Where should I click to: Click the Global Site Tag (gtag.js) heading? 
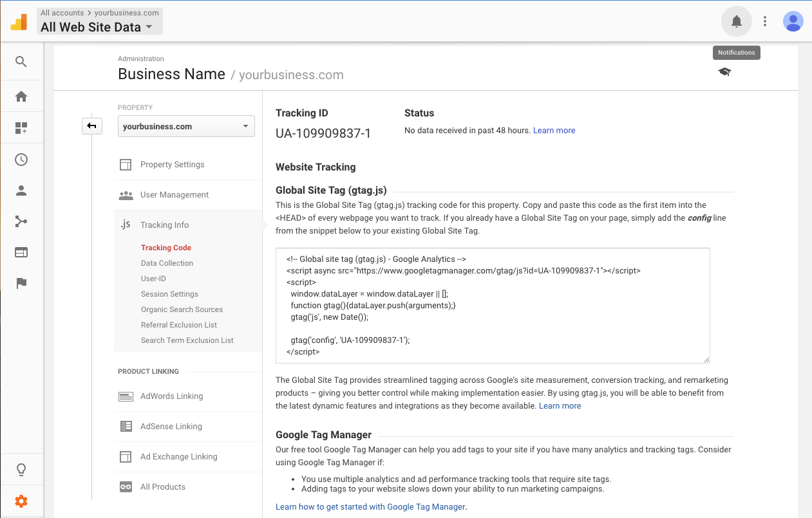tap(331, 190)
